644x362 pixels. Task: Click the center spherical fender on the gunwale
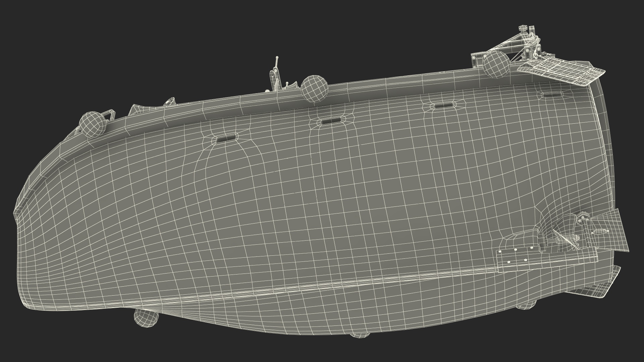(x=314, y=88)
